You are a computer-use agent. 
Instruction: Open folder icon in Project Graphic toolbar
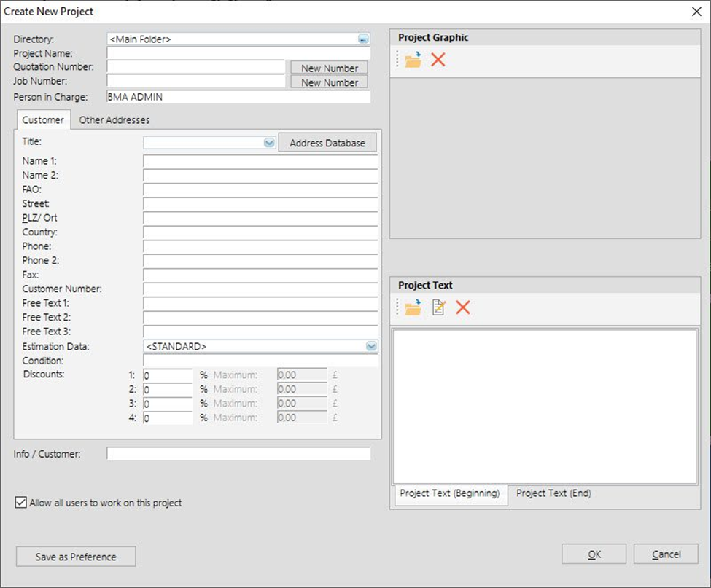413,60
